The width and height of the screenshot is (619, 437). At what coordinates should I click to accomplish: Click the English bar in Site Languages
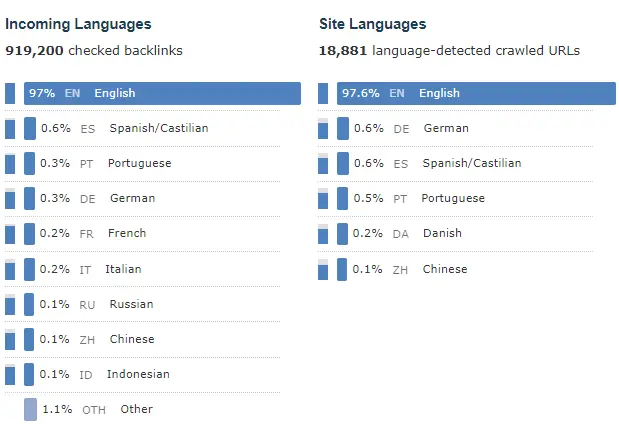click(x=476, y=93)
